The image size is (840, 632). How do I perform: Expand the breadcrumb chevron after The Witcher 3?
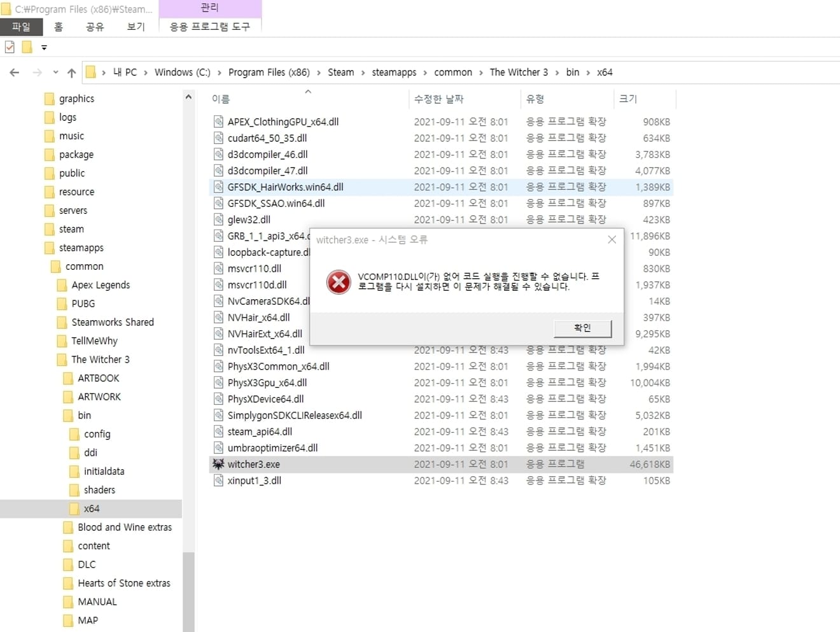pos(557,73)
